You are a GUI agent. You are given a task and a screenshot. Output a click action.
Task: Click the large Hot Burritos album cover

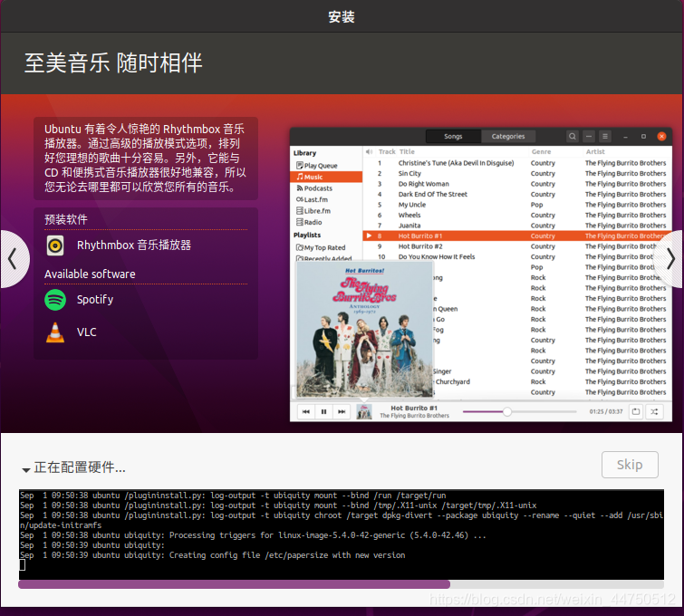coord(365,330)
